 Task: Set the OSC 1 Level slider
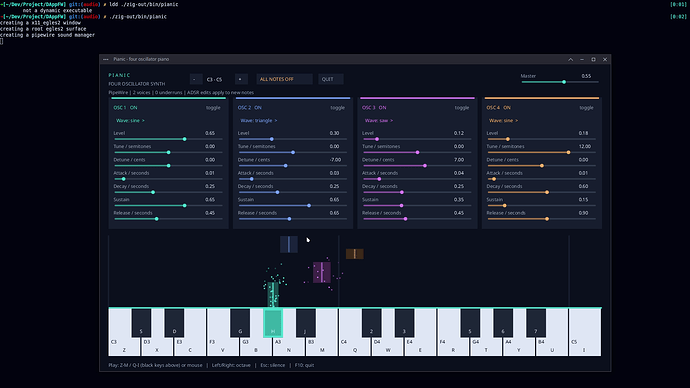pos(168,139)
